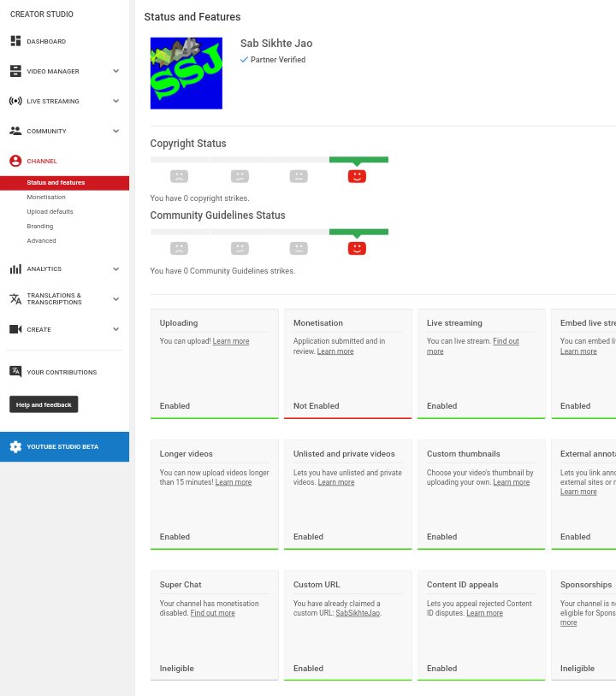
Task: Expand Translations & Transcriptions chevron
Action: tap(115, 298)
